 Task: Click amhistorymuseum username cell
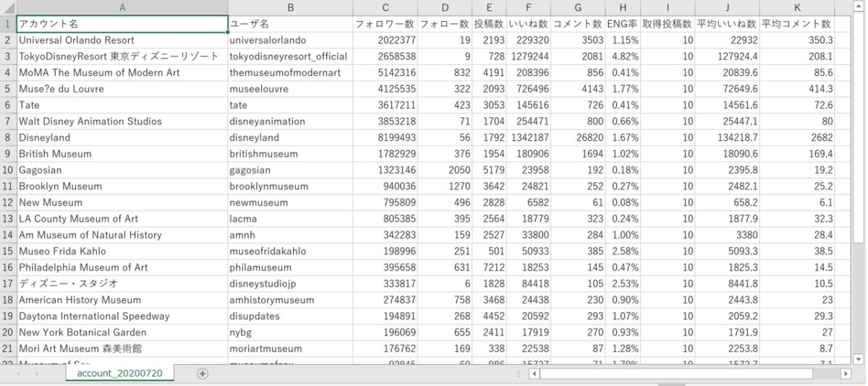290,300
